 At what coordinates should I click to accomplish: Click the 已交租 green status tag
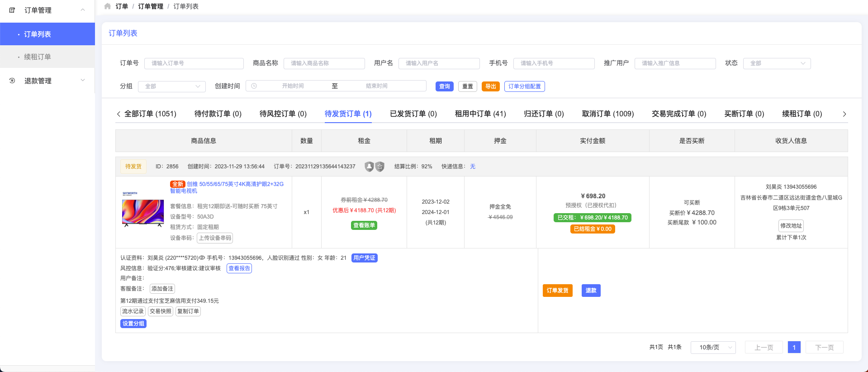(593, 218)
